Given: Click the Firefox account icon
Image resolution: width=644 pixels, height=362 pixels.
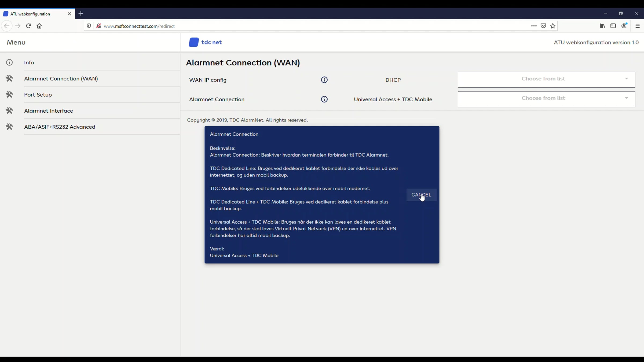Looking at the screenshot, I should [624, 26].
